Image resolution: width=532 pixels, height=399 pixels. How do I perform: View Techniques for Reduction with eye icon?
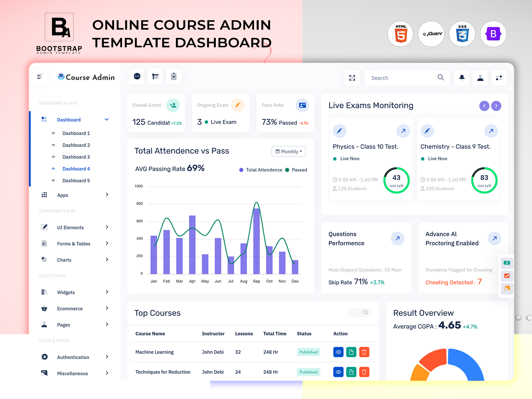click(x=338, y=372)
